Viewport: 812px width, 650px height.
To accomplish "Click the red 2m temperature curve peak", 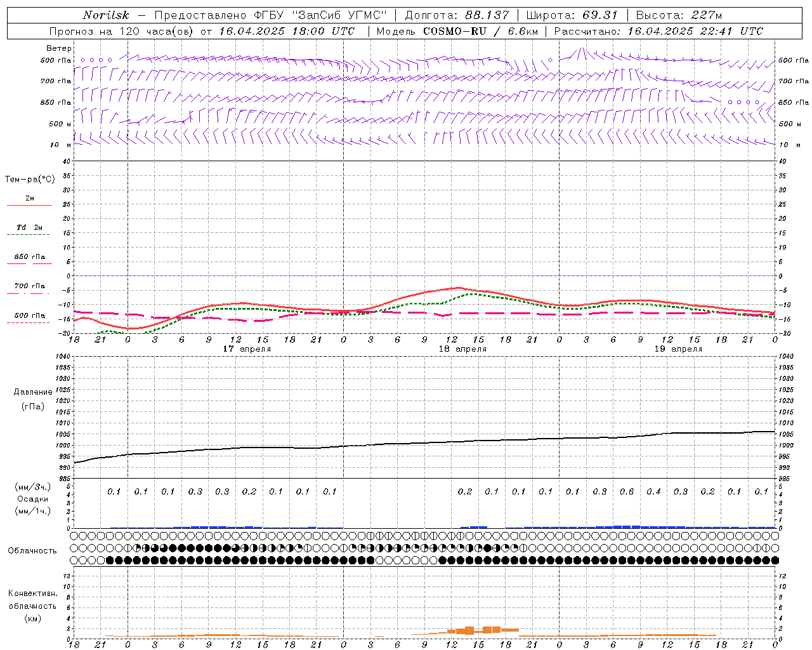I will coord(458,288).
